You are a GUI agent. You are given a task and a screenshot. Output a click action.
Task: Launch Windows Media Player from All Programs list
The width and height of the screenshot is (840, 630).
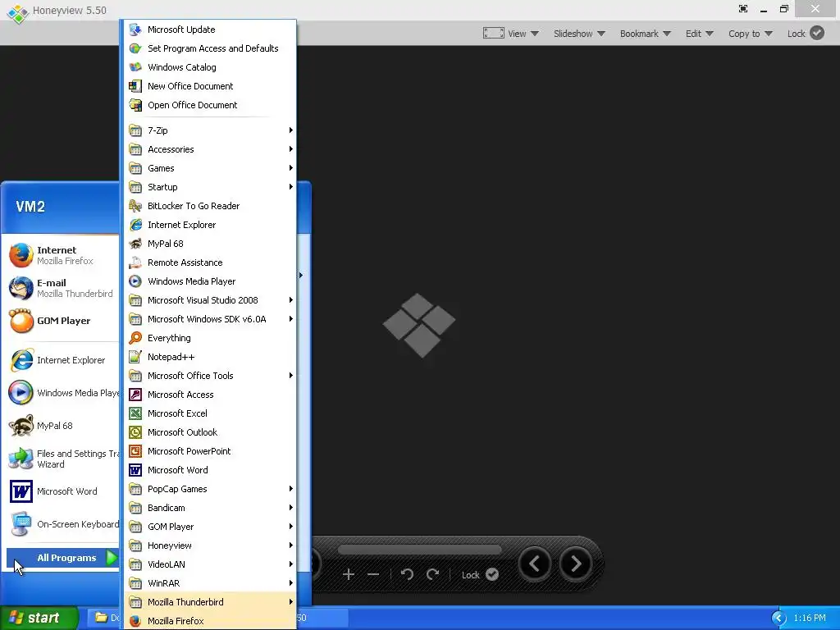coord(210,281)
